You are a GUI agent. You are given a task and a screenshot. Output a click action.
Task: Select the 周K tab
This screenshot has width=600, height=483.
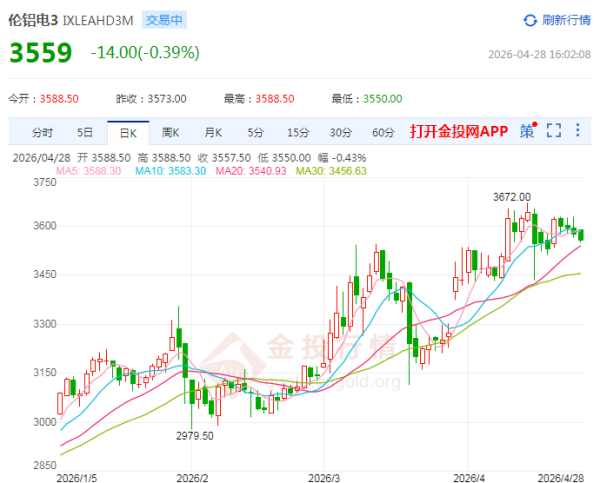click(170, 133)
